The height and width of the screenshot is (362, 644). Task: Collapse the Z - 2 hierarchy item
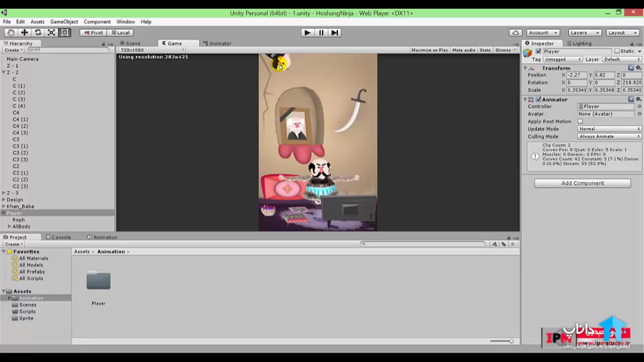pyautogui.click(x=4, y=72)
